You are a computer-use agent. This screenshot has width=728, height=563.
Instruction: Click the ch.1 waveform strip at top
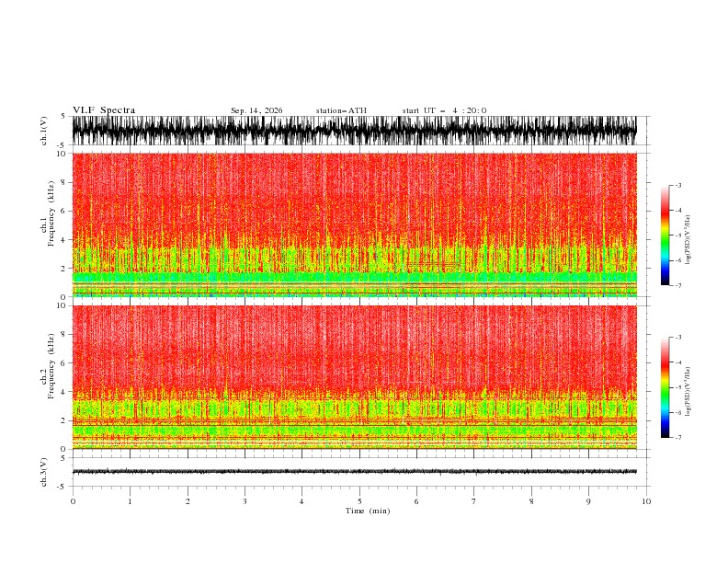(x=354, y=131)
